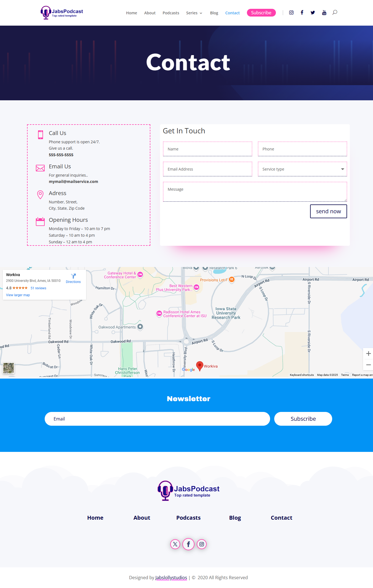Open View larger map link
The image size is (373, 588).
tap(18, 295)
